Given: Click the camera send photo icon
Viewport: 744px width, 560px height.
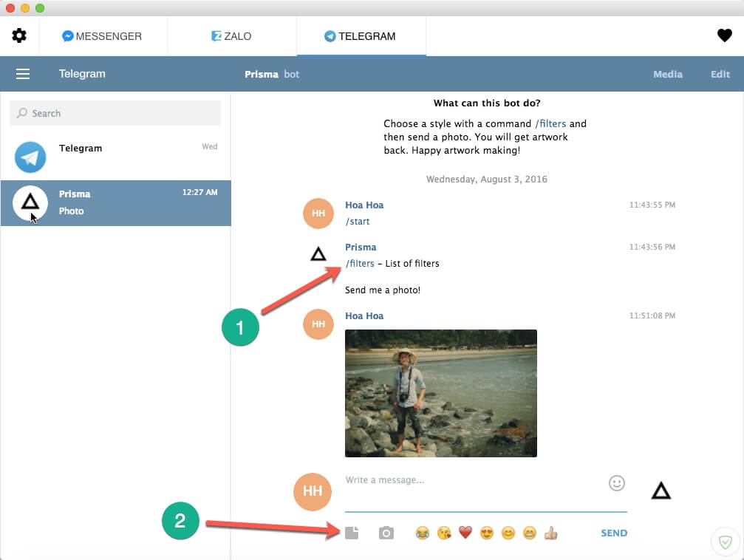Looking at the screenshot, I should click(386, 533).
